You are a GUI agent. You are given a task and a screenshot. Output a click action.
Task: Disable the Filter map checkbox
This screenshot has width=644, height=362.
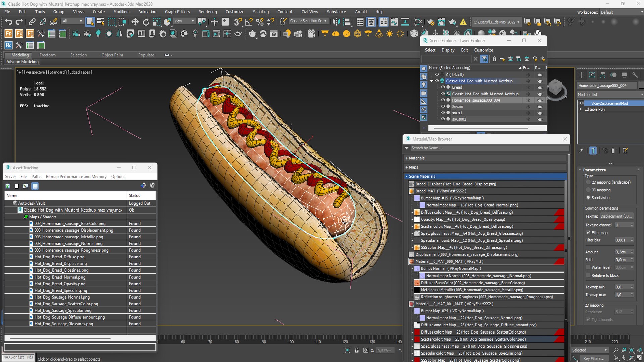(x=588, y=233)
